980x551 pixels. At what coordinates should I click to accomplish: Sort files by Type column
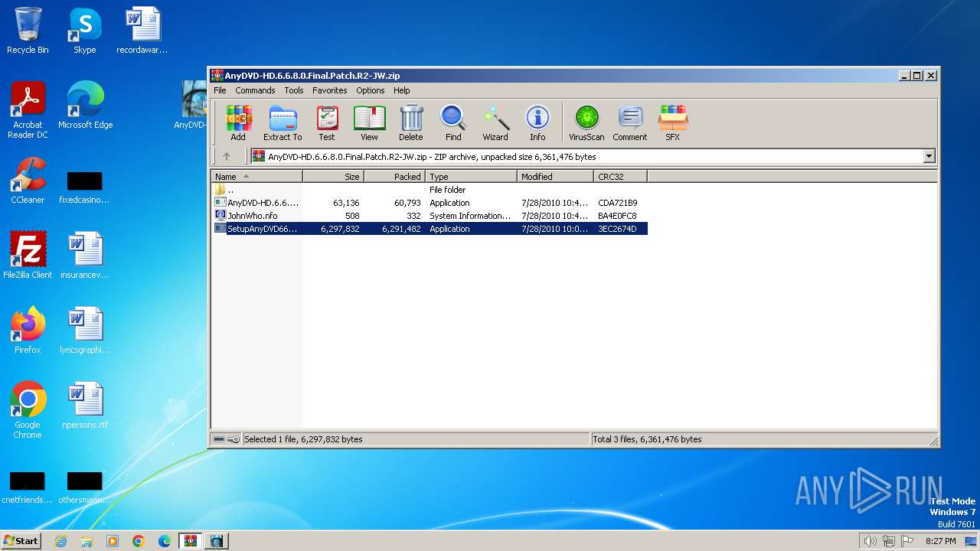pos(472,177)
